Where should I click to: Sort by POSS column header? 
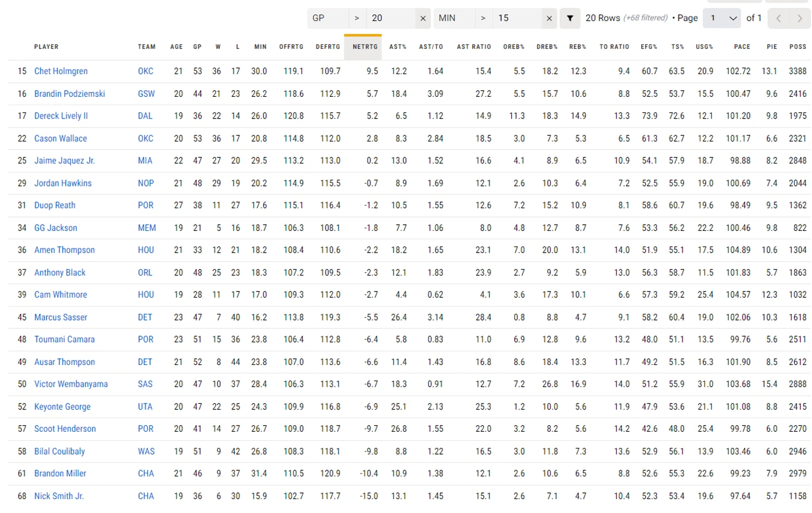(798, 47)
